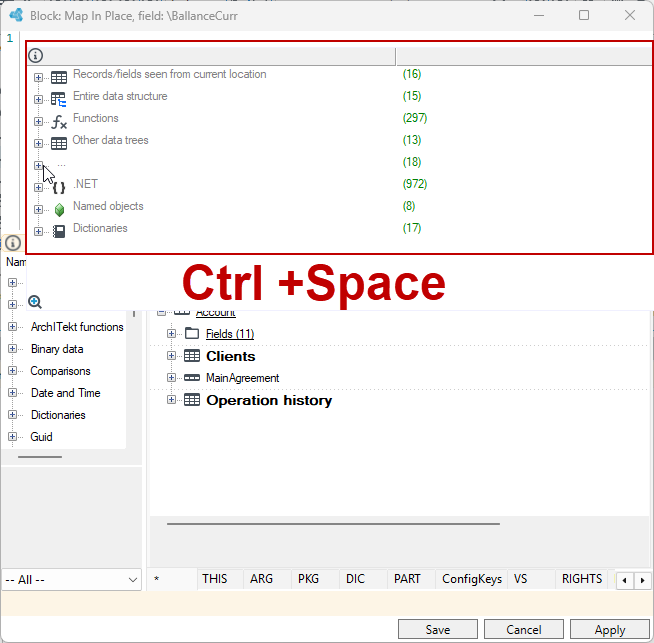Screen dimensions: 654x643
Task: Expand the Binary data category
Action: click(x=12, y=349)
